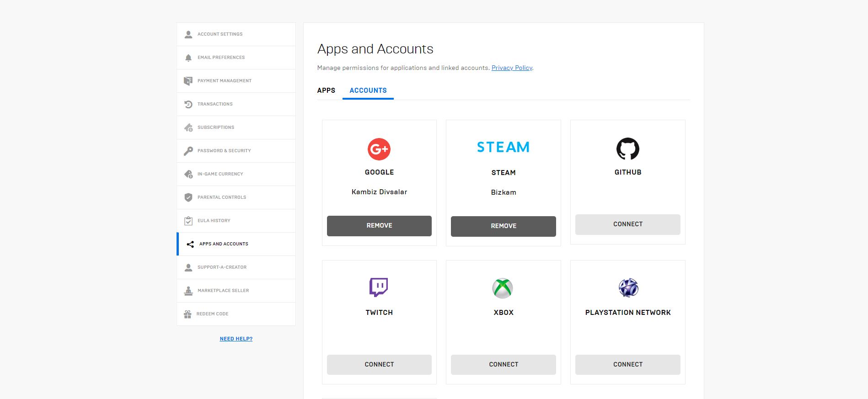This screenshot has height=399, width=868.
Task: Click the XBOX card title
Action: (x=504, y=313)
